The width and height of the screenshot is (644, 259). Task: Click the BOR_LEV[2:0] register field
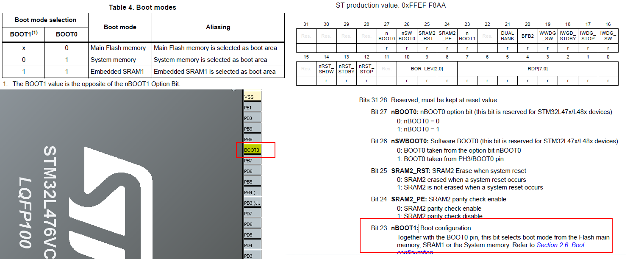coord(427,69)
